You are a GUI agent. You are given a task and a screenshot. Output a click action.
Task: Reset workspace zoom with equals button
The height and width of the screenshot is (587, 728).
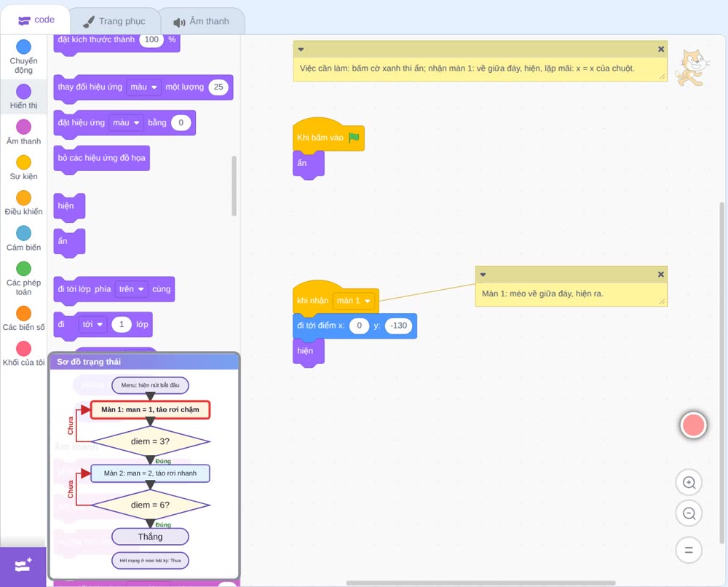689,550
